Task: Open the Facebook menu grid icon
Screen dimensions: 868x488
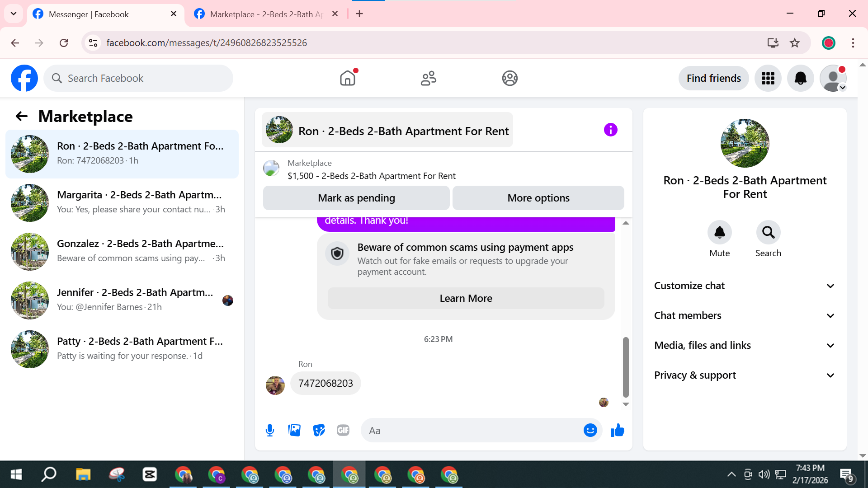Action: [768, 78]
